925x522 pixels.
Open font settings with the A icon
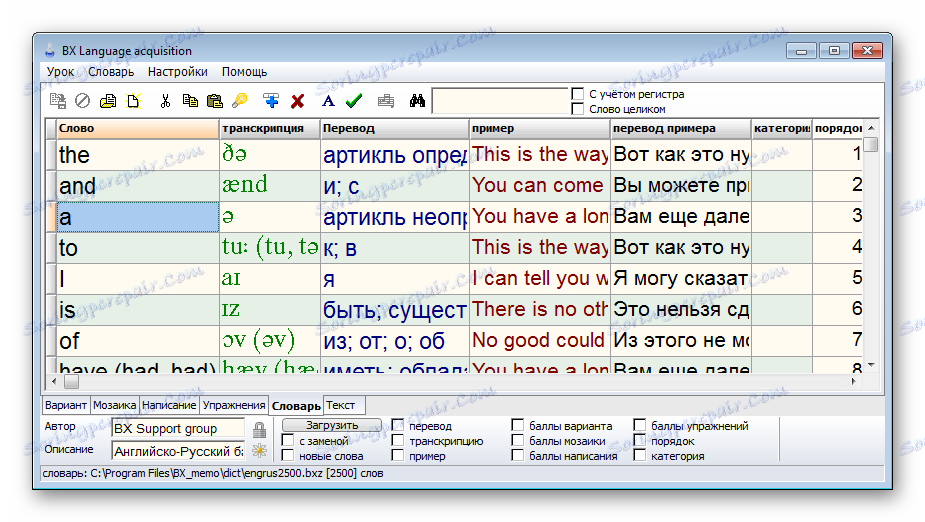[x=327, y=101]
